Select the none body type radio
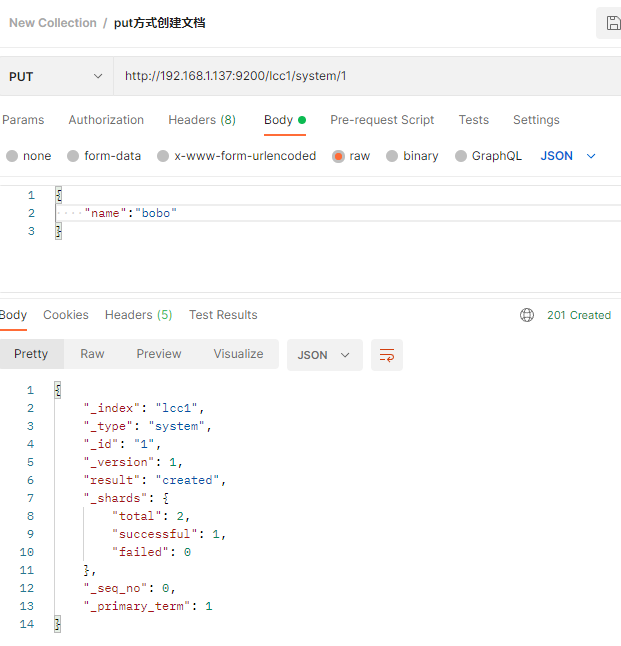Image resolution: width=621 pixels, height=646 pixels. [x=12, y=156]
